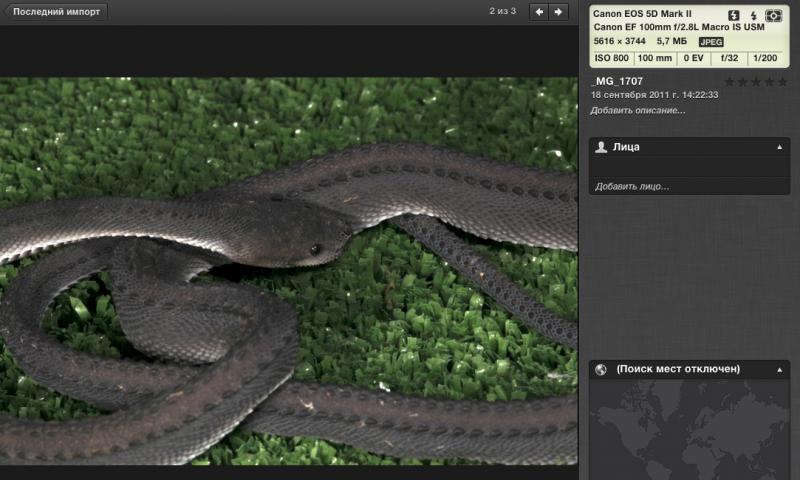The height and width of the screenshot is (480, 800).
Task: Click the flash fired icon in camera info
Action: pyautogui.click(x=733, y=15)
